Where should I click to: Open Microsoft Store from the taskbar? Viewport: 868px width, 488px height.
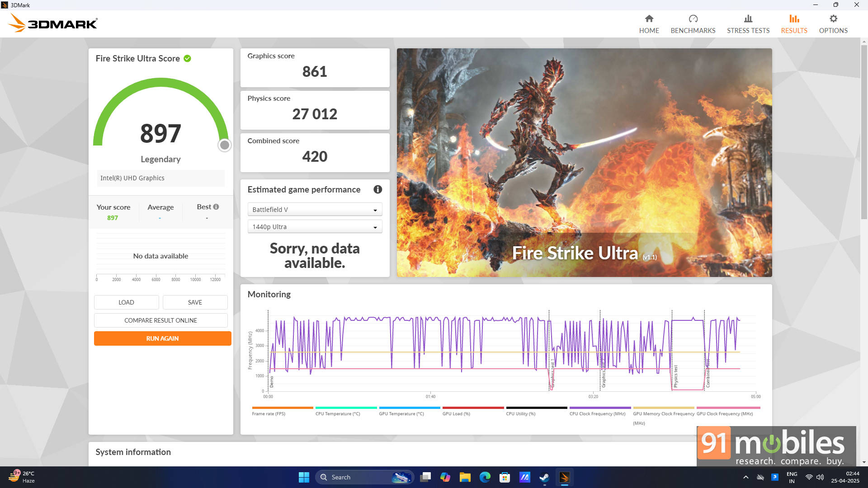click(x=505, y=477)
